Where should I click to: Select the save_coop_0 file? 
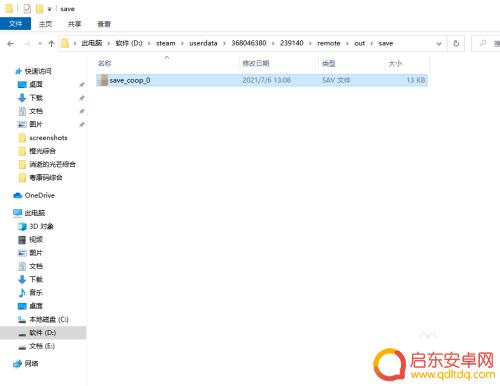(262, 80)
